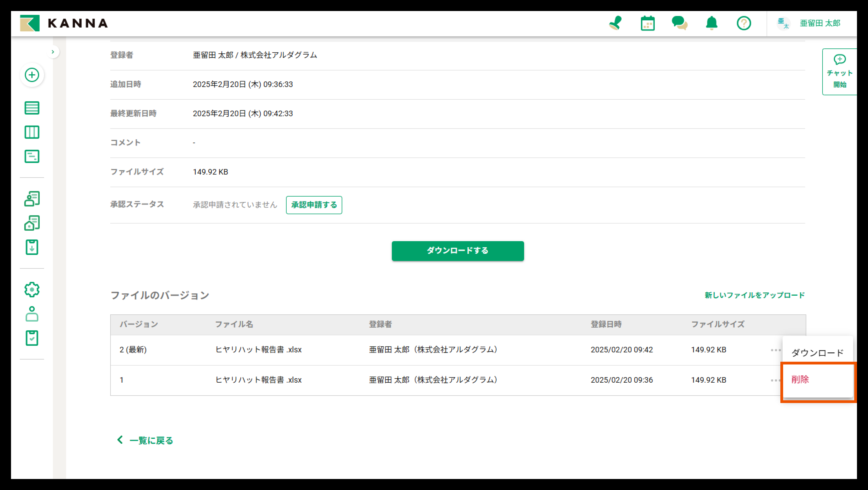Open the clipboard download icon in sidebar
868x490 pixels.
pos(32,247)
